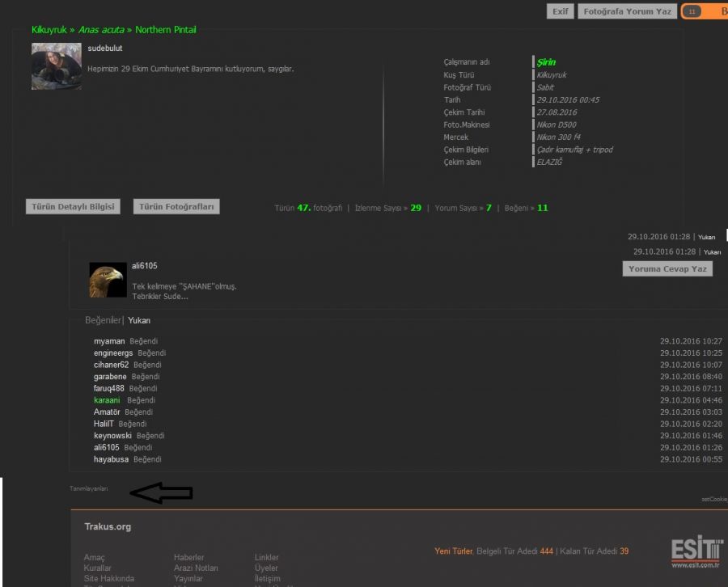
Task: Click ali6105's eagle avatar image
Action: [x=108, y=280]
